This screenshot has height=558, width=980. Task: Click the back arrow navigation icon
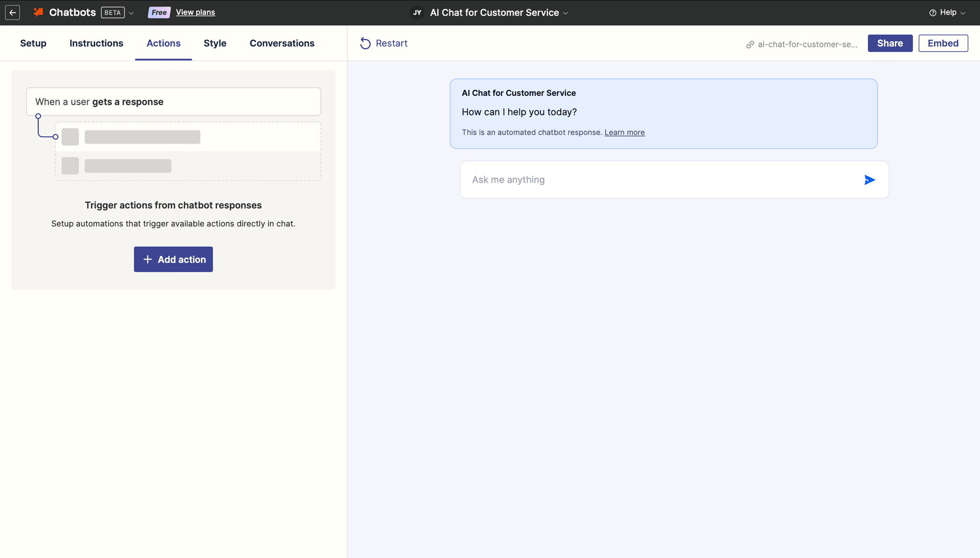tap(12, 12)
